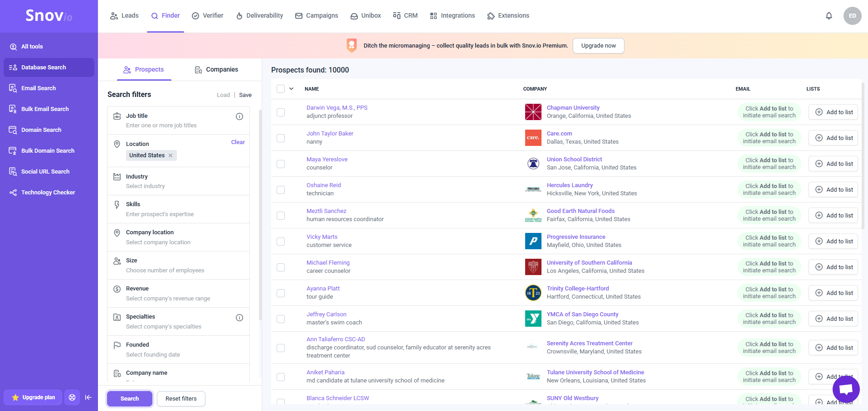Select the checkbox next to Maya Yereslove
The image size is (868, 411).
point(281,164)
